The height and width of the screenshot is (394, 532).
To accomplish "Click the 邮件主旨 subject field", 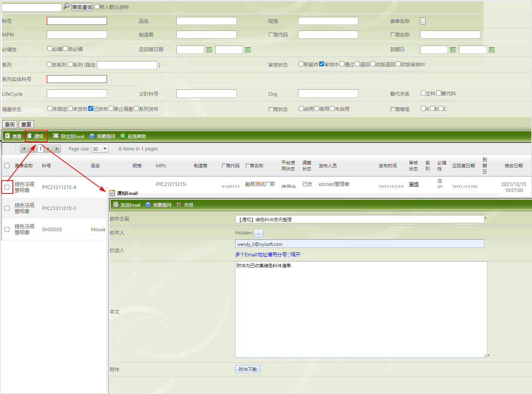I will 360,219.
